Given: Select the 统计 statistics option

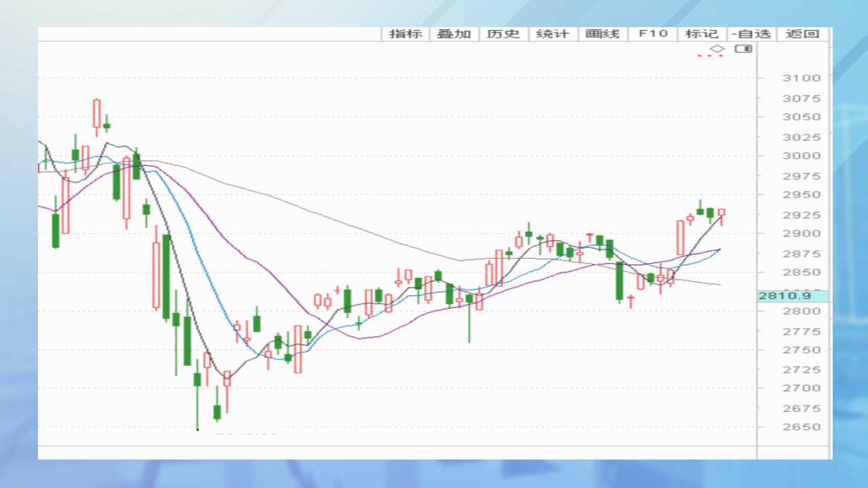Looking at the screenshot, I should pos(553,34).
